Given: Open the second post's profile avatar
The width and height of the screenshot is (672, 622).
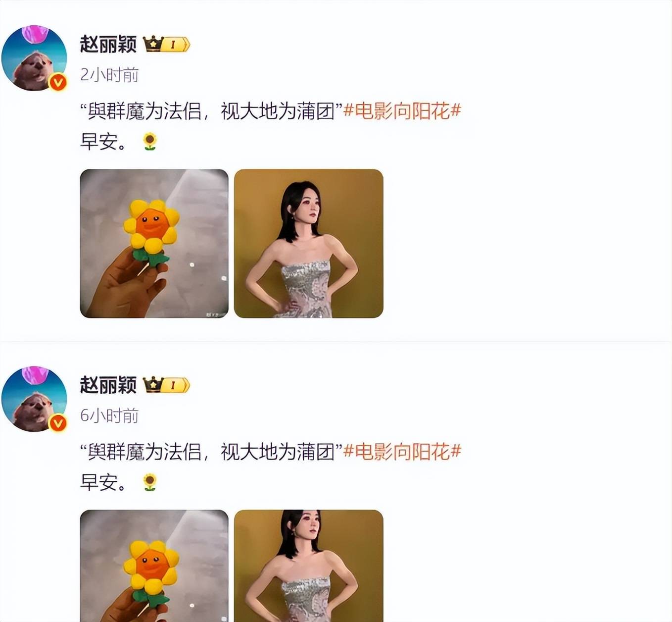Looking at the screenshot, I should pyautogui.click(x=34, y=399).
